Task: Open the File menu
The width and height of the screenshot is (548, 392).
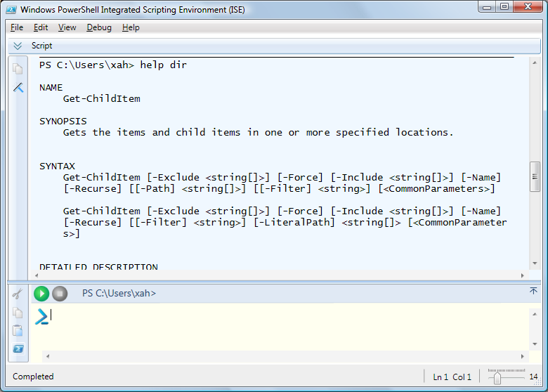Action: click(x=17, y=27)
